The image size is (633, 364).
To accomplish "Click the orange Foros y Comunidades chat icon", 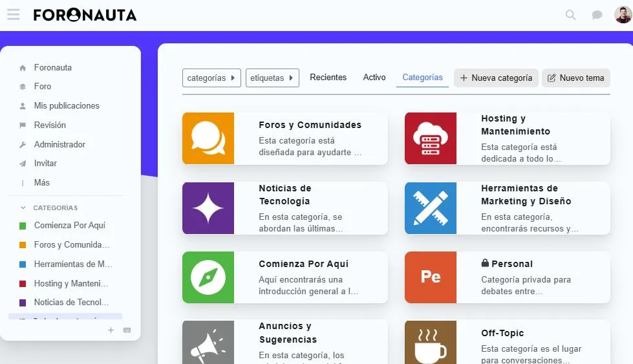I will [208, 138].
